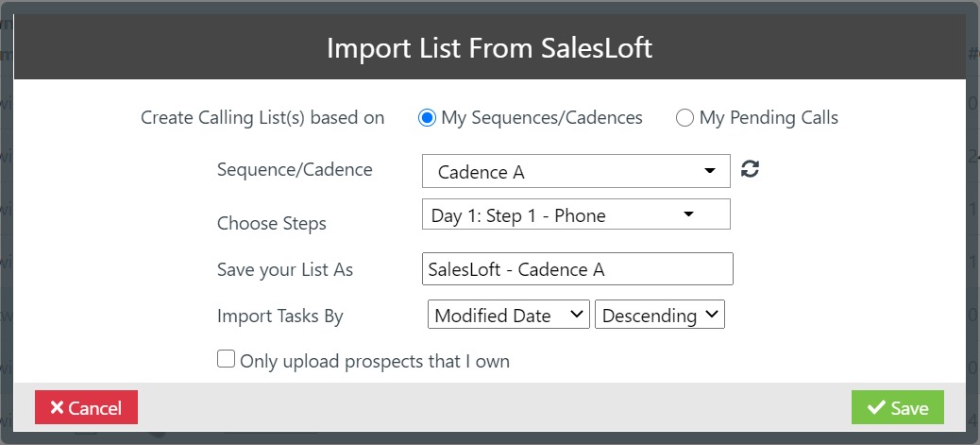Viewport: 980px width, 445px height.
Task: Select the My Pending Calls radio button
Action: 684,118
